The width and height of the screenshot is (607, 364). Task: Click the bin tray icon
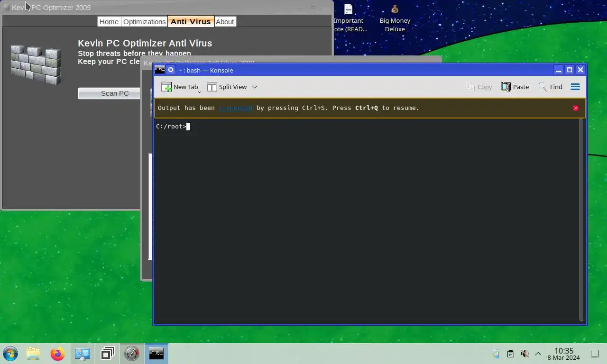click(x=496, y=354)
